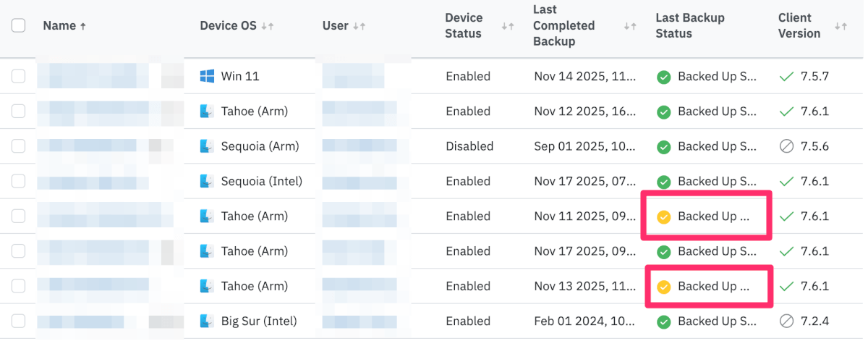868x341 pixels.
Task: Click the sort arrows for Last Completed Backup
Action: [x=629, y=26]
